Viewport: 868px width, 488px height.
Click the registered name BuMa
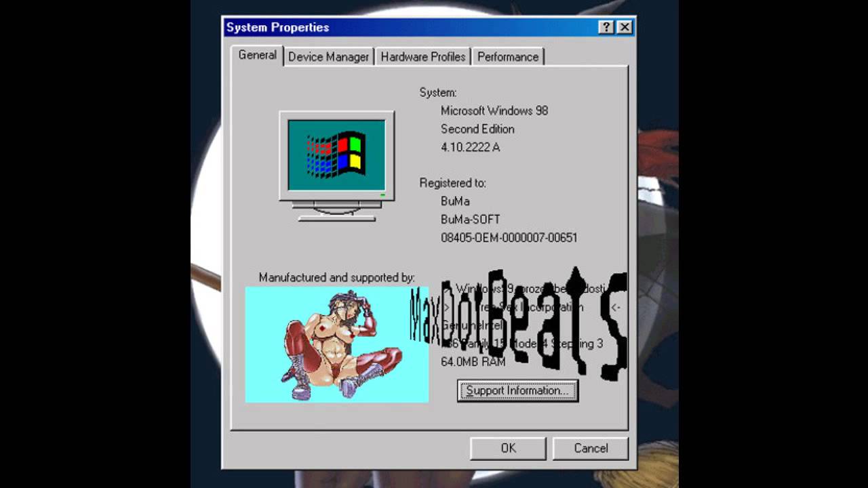[455, 201]
